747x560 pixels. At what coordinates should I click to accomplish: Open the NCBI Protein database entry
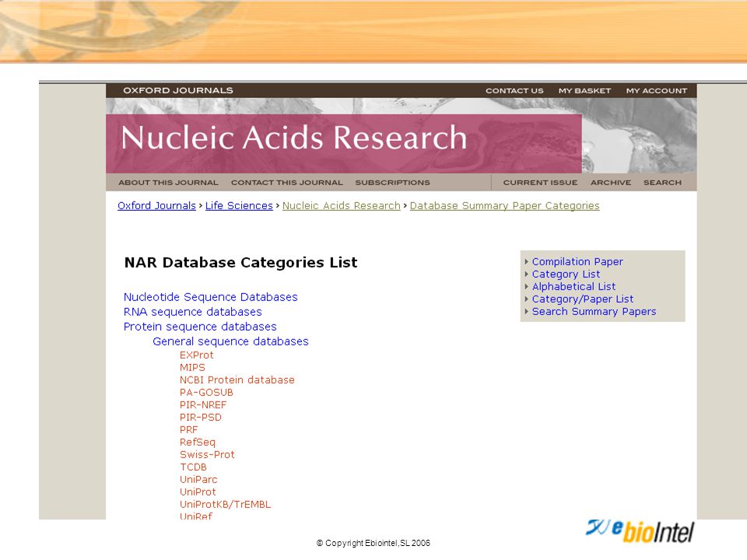[x=237, y=380]
